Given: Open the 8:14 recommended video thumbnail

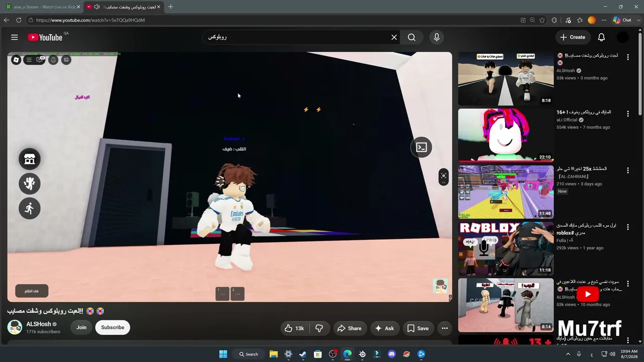Looking at the screenshot, I should tap(506, 305).
